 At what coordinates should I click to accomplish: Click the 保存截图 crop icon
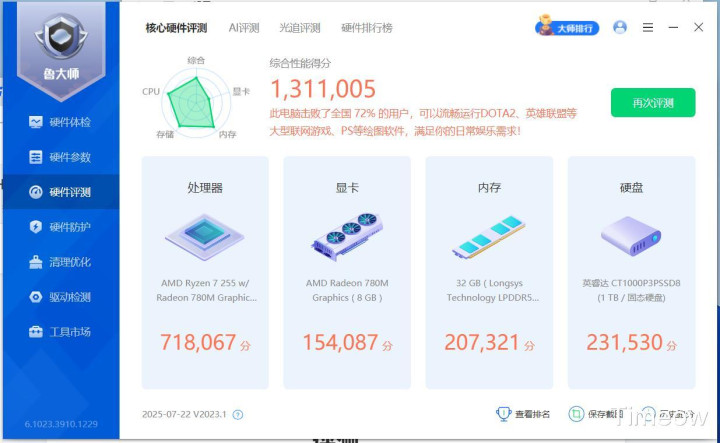coord(576,414)
